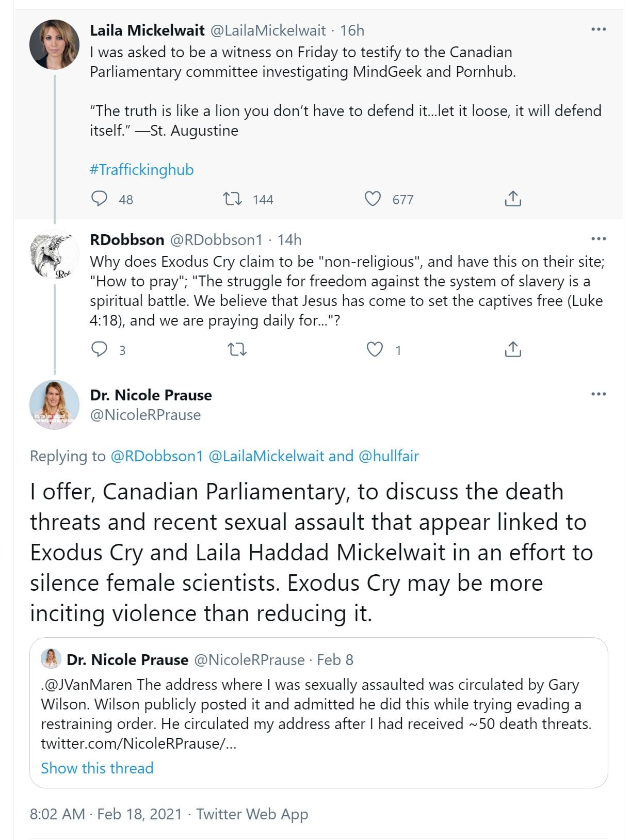630x840 pixels.
Task: Open @RDobbson1 mention in reply line
Action: click(157, 456)
